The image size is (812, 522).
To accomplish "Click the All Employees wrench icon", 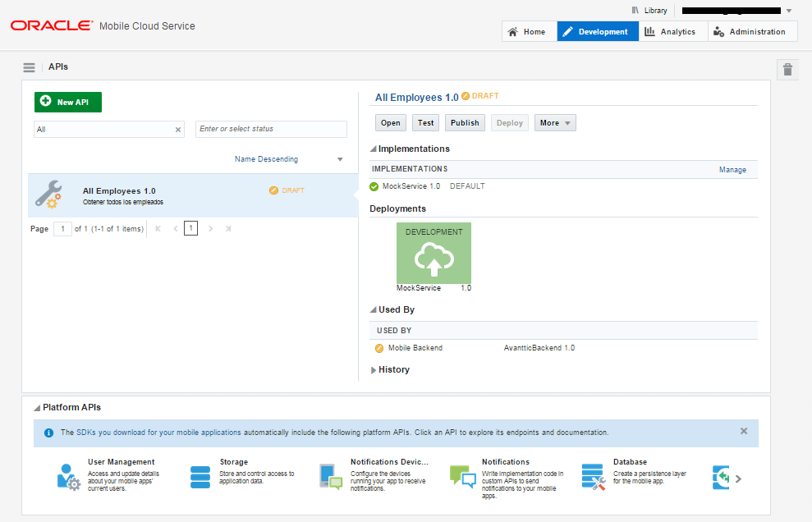I will 48,195.
